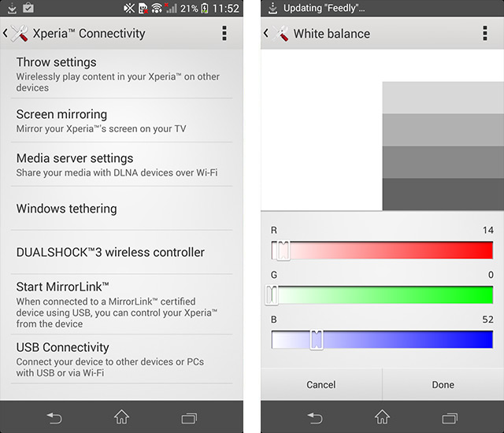Tap the cellular signal bars icon

171,9
